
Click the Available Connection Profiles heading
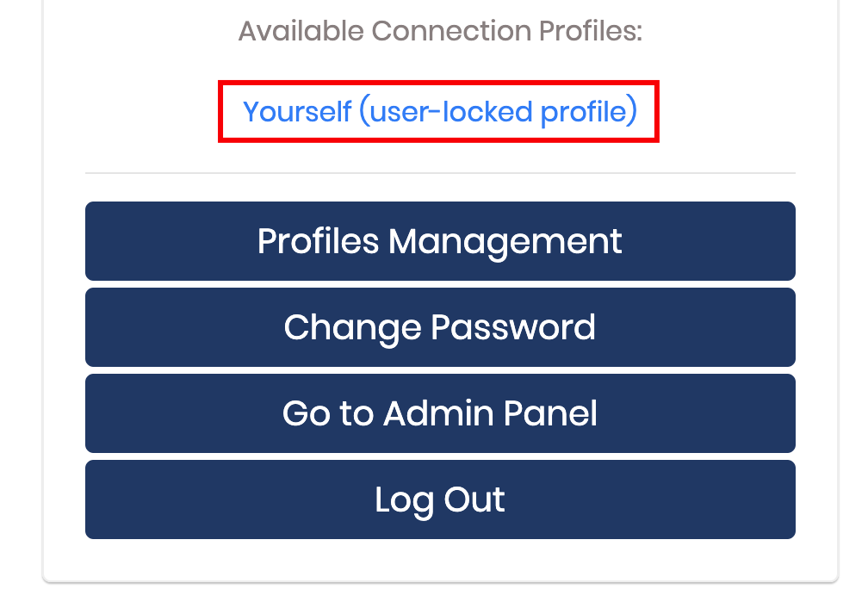pyautogui.click(x=439, y=30)
